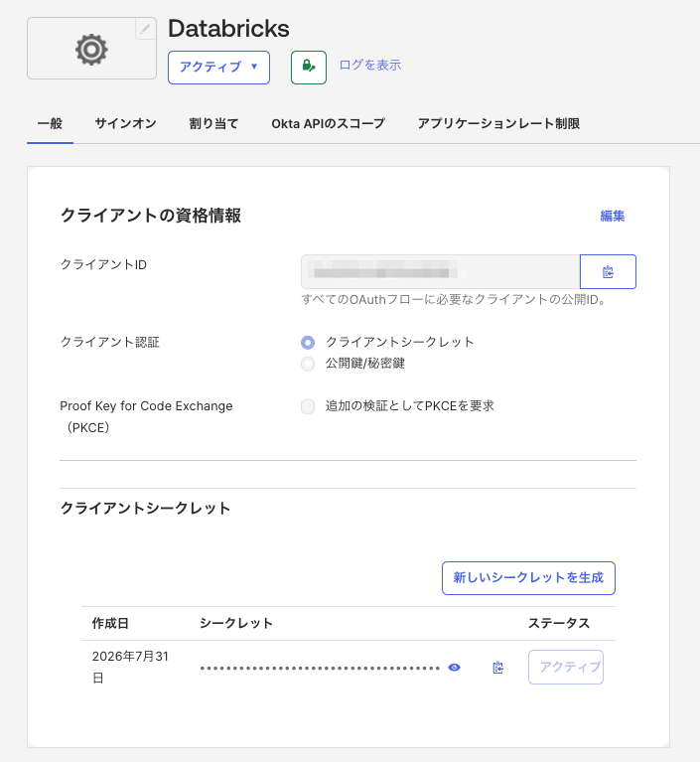
Task: Select the クライアントシークレット radio option
Action: (308, 342)
